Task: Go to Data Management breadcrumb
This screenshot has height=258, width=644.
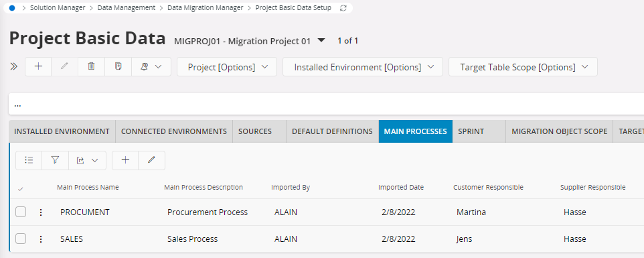Action: (127, 8)
